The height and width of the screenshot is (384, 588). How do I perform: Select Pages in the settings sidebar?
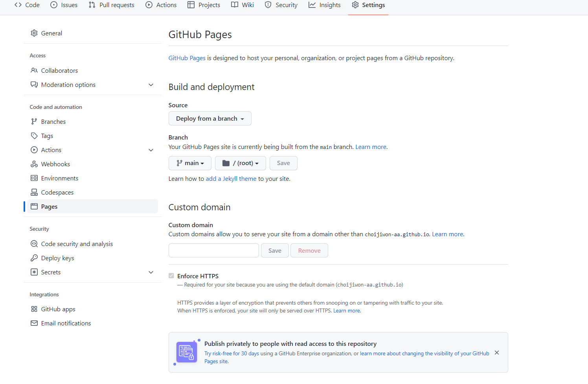click(93, 206)
